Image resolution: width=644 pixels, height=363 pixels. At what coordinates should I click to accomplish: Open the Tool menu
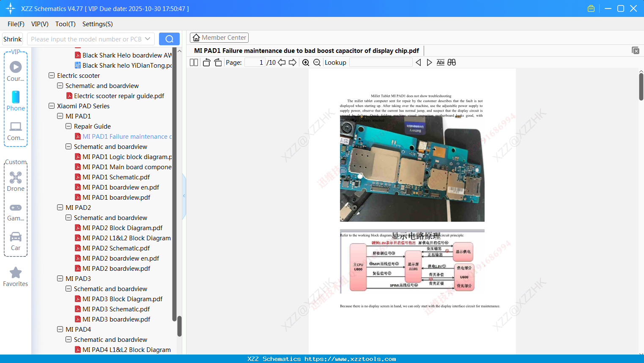65,24
